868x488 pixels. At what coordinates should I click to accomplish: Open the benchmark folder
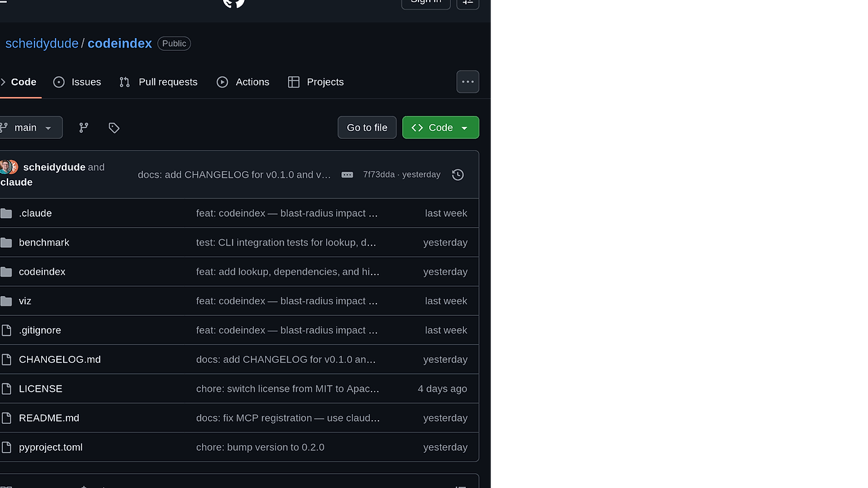coord(44,243)
